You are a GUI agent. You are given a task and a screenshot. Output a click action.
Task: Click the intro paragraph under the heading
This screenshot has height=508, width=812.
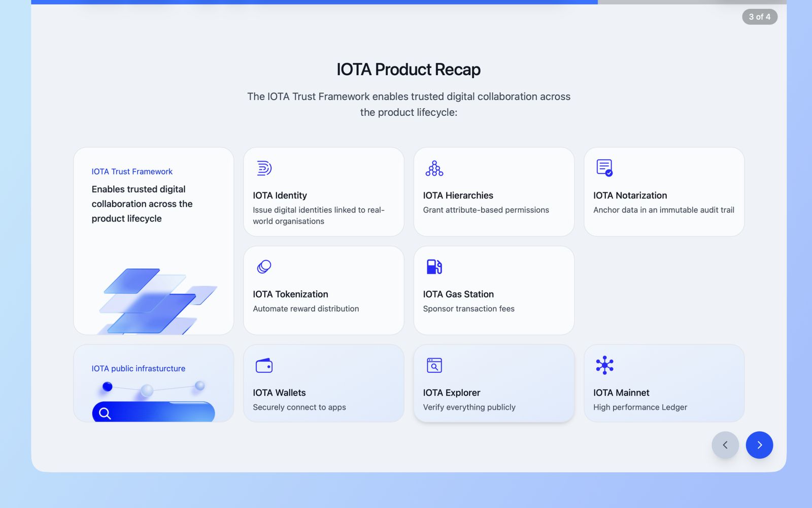[409, 104]
